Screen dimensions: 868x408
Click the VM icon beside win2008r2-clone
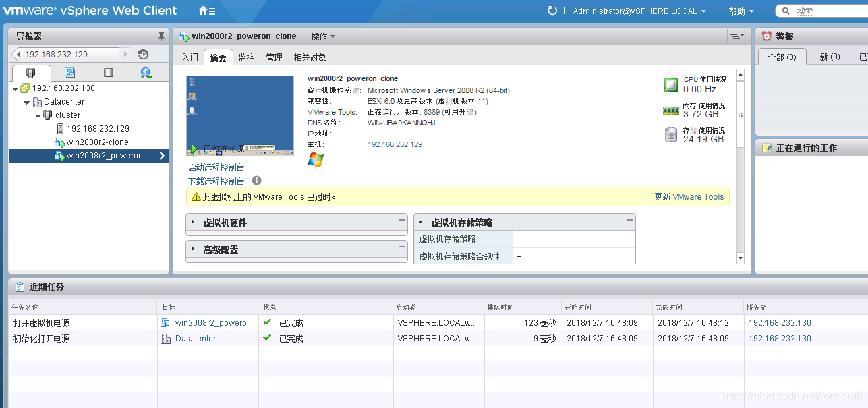coord(60,142)
